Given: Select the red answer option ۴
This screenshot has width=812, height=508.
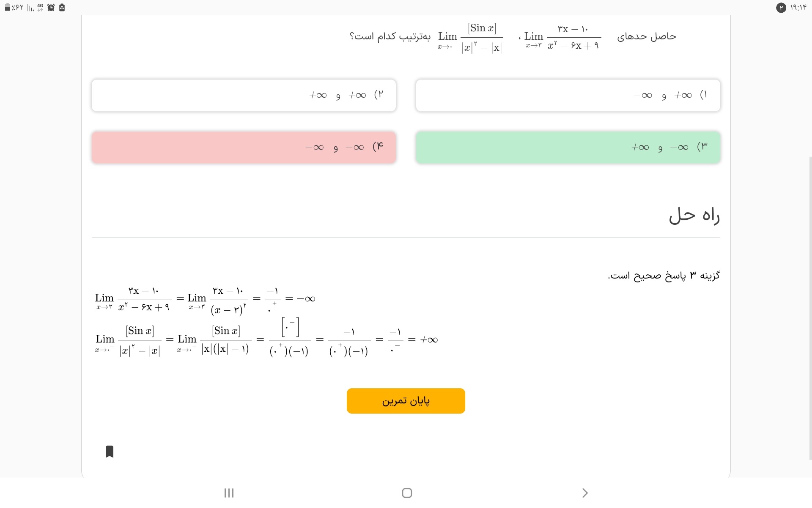Looking at the screenshot, I should 244,147.
